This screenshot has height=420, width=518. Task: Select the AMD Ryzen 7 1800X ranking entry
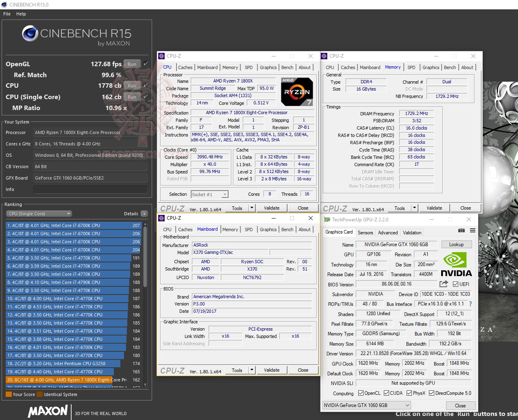point(73,380)
